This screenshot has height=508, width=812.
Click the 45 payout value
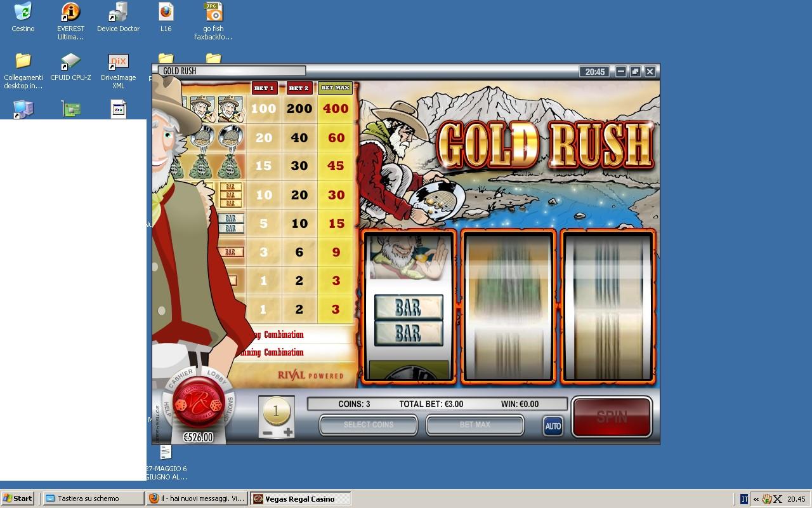(336, 166)
